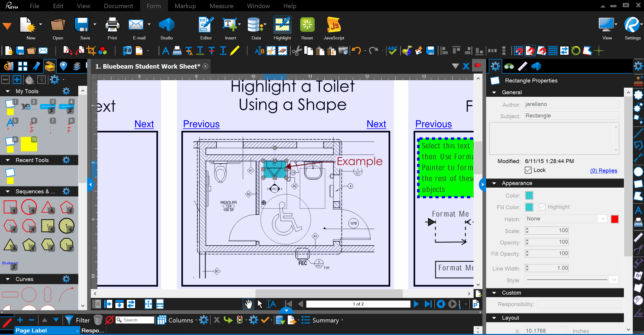Click the form Editor icon

[206, 25]
